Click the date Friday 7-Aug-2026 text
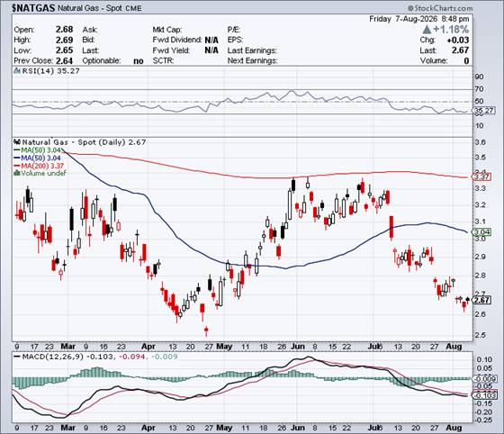The width and height of the screenshot is (504, 434). tap(403, 19)
